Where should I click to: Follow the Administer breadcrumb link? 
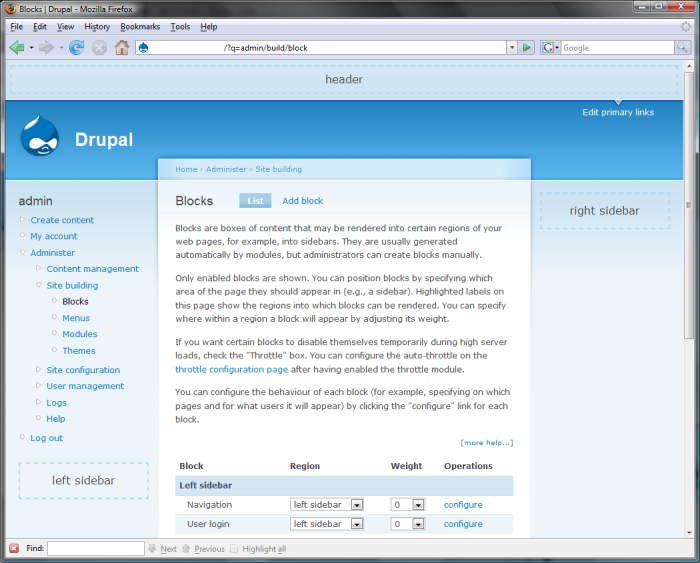226,169
